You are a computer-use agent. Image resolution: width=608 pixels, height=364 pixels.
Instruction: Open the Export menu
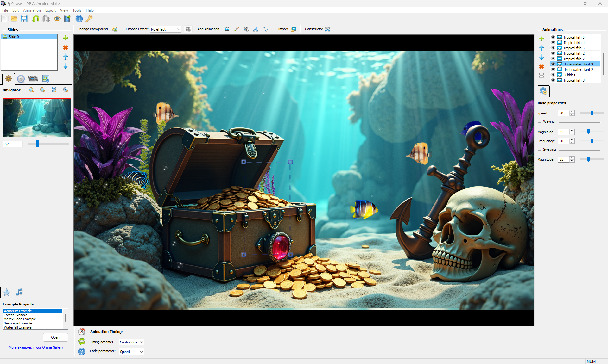tap(50, 10)
